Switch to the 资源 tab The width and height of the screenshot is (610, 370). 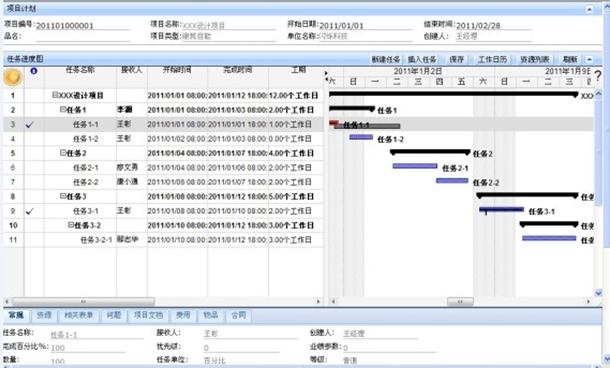click(x=44, y=315)
